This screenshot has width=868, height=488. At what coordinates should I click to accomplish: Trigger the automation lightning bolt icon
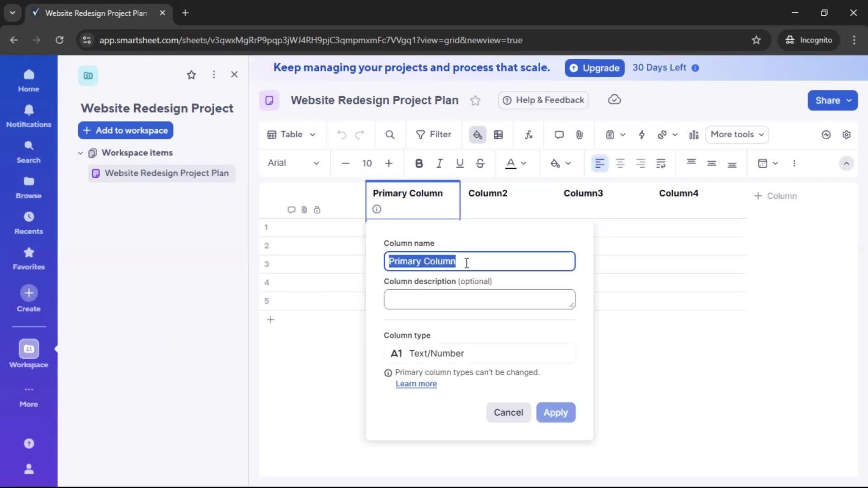tap(642, 135)
